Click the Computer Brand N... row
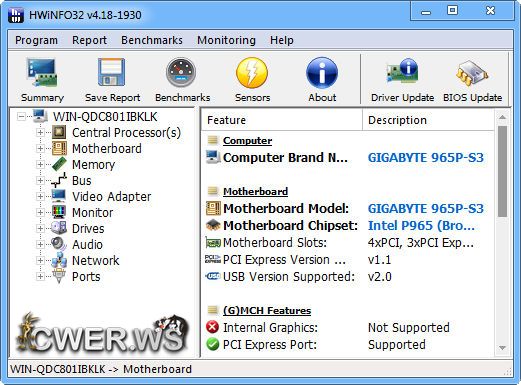 tap(347, 158)
